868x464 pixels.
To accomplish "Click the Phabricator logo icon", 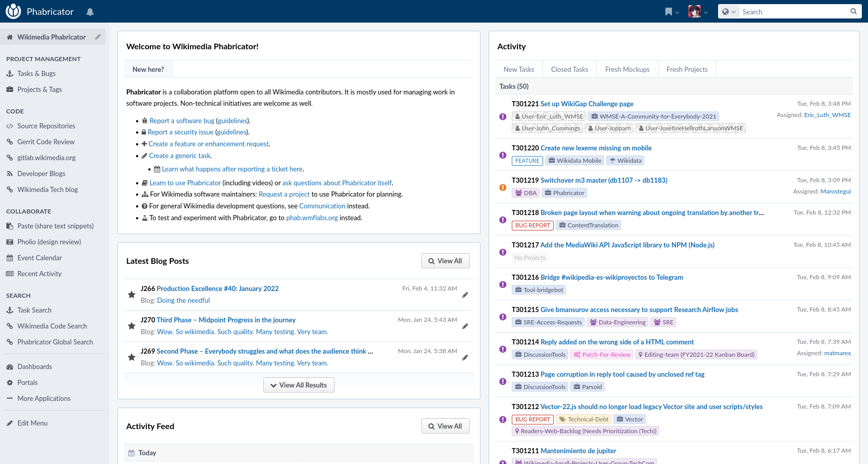I will pos(13,11).
